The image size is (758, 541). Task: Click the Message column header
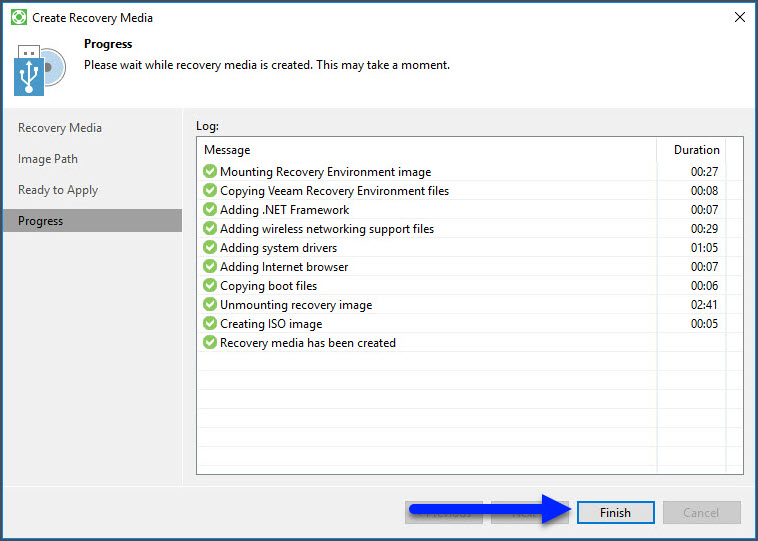(x=227, y=150)
